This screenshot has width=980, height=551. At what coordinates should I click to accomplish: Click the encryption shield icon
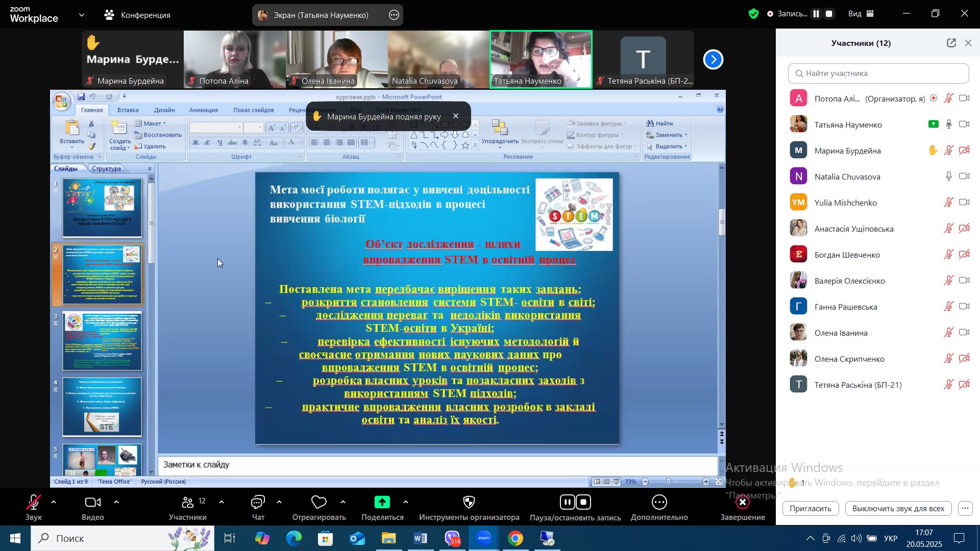753,14
